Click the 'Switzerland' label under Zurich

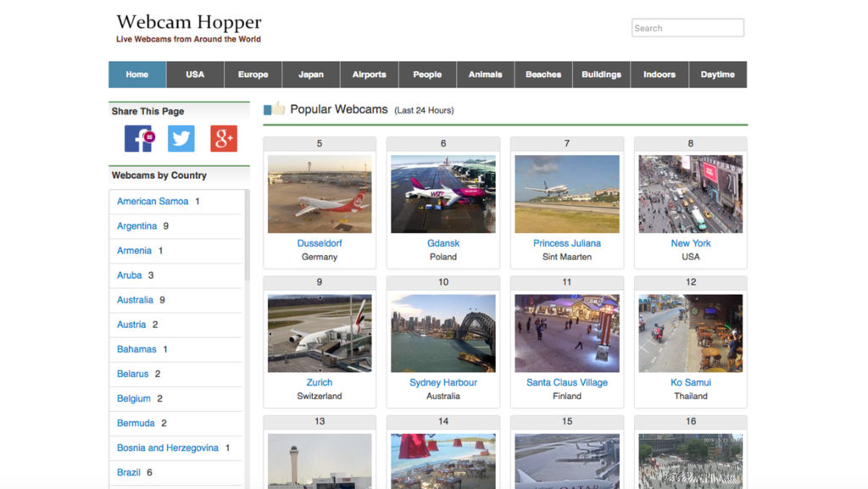pyautogui.click(x=320, y=396)
